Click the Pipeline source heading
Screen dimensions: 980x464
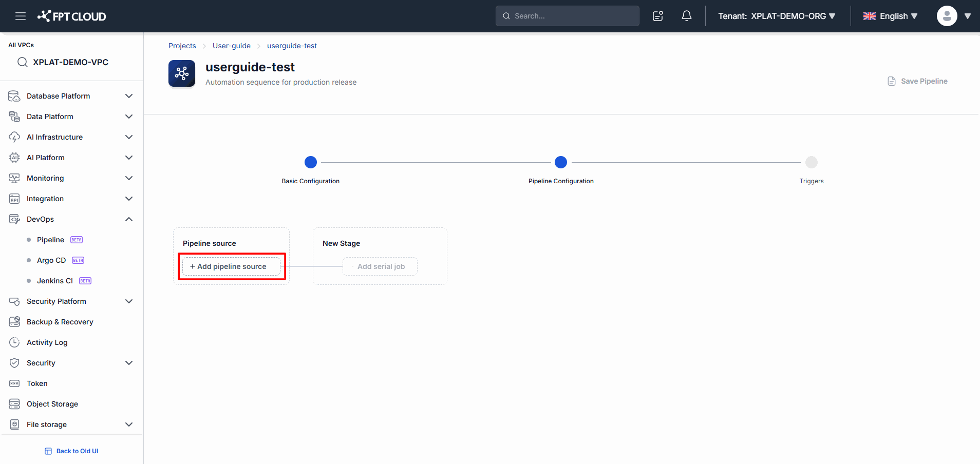(210, 243)
